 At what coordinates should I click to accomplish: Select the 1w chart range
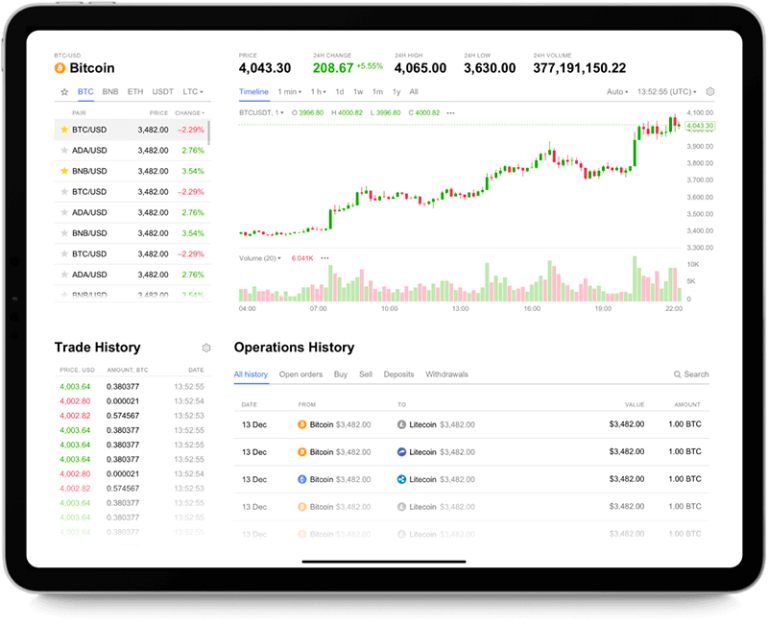click(x=358, y=92)
